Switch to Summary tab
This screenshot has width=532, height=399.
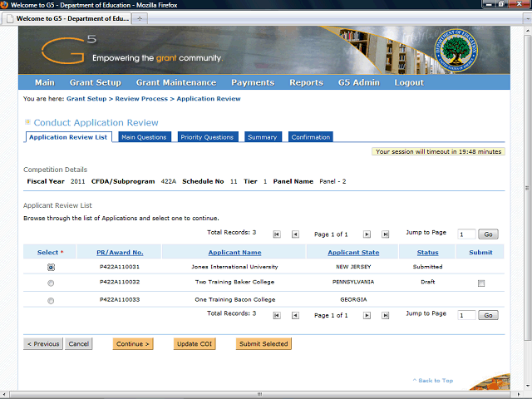point(263,137)
